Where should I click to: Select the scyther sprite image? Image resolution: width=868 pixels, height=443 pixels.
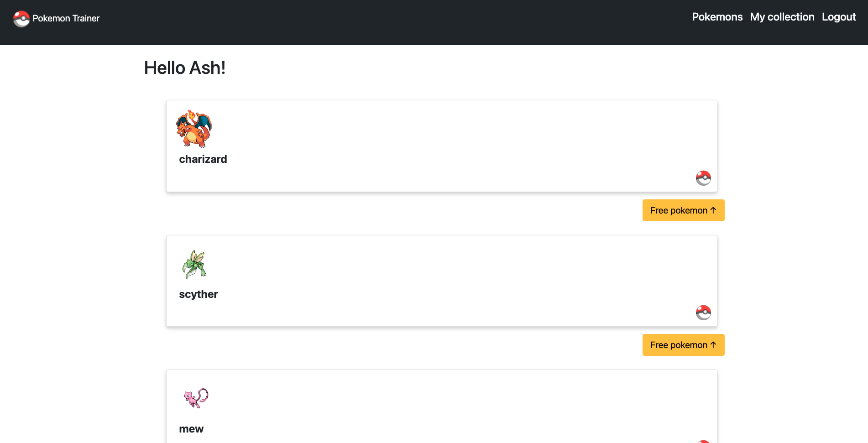194,264
